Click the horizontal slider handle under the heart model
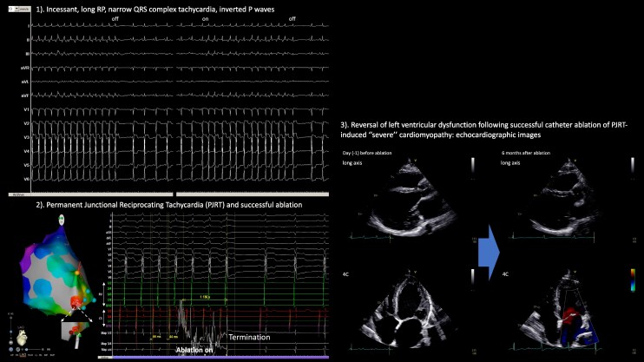 click(x=26, y=349)
